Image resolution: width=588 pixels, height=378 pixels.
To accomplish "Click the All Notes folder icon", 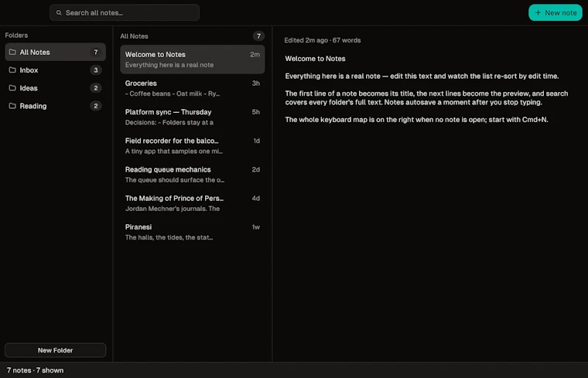I will pos(12,52).
